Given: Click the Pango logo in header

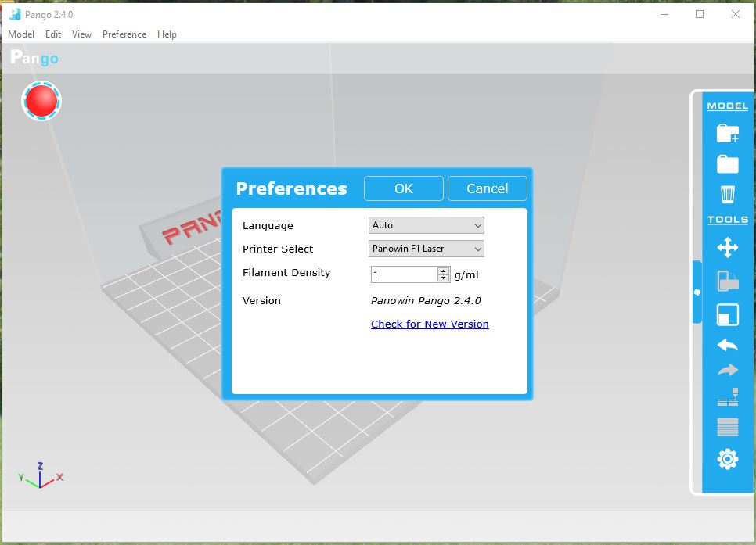Looking at the screenshot, I should pyautogui.click(x=34, y=58).
